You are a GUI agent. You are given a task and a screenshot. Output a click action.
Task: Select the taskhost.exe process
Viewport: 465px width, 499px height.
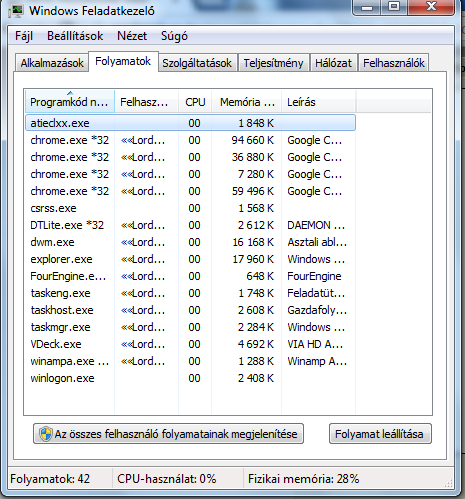pyautogui.click(x=191, y=310)
